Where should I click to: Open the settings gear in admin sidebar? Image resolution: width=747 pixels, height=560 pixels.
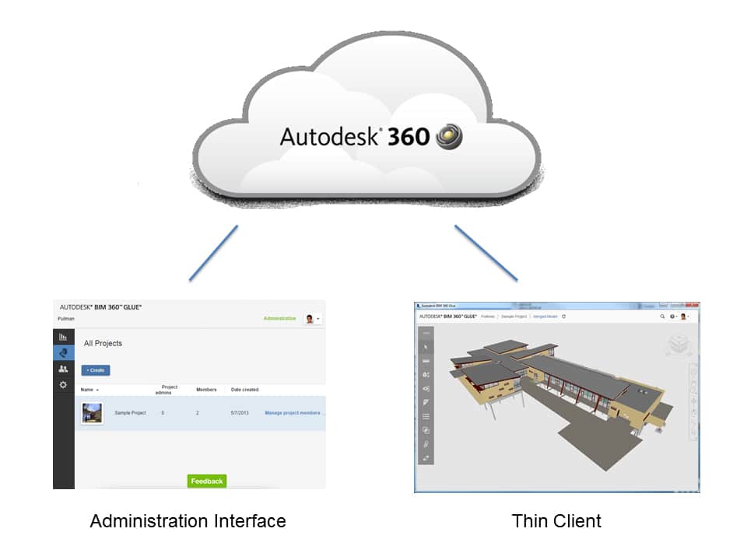tap(63, 385)
